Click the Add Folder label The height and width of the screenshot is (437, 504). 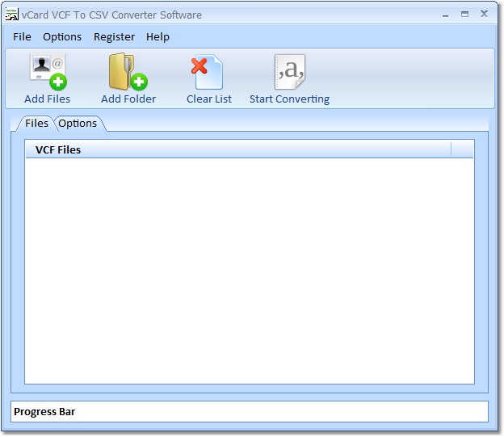(128, 99)
